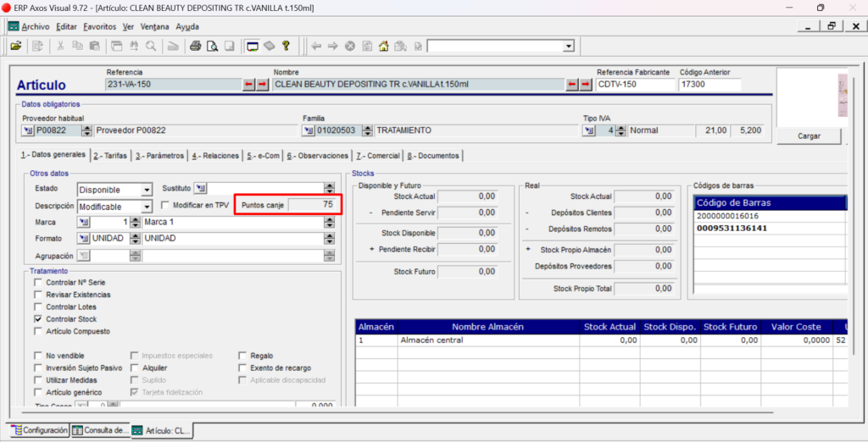
Task: Open print preview from toolbar
Action: click(212, 47)
